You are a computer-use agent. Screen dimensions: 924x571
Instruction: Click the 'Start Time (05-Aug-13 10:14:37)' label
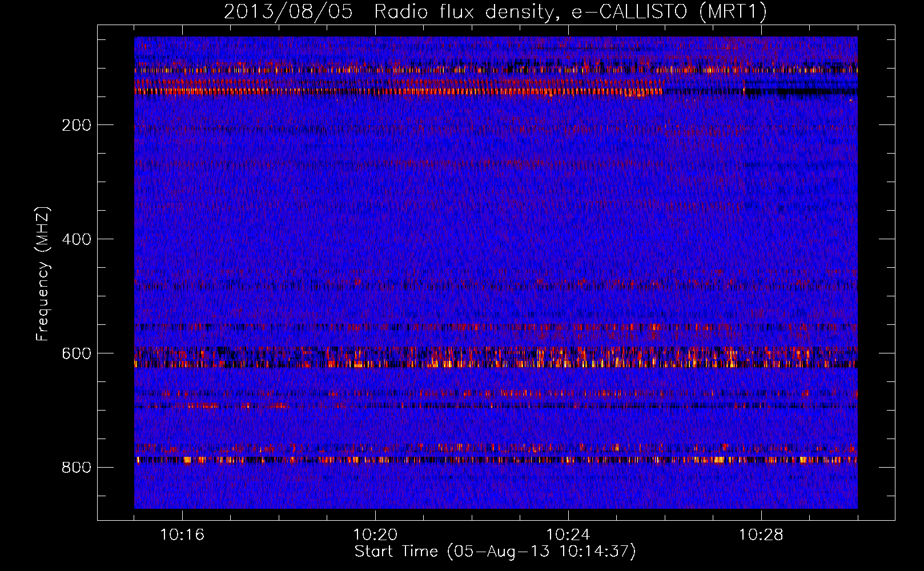coord(495,552)
